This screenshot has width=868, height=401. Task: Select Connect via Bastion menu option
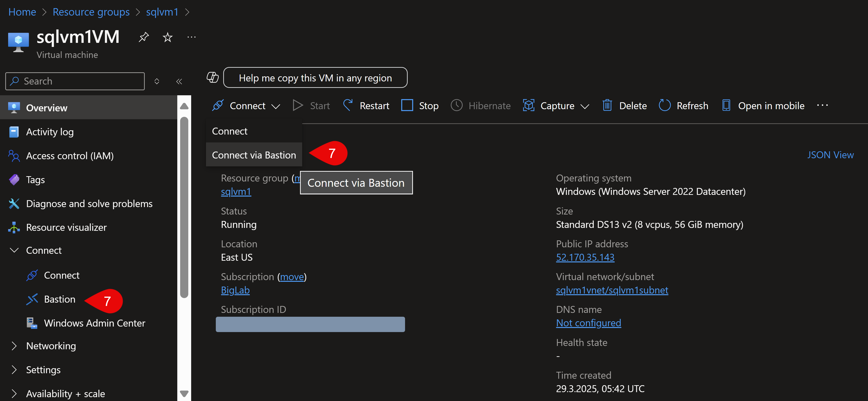pyautogui.click(x=254, y=155)
